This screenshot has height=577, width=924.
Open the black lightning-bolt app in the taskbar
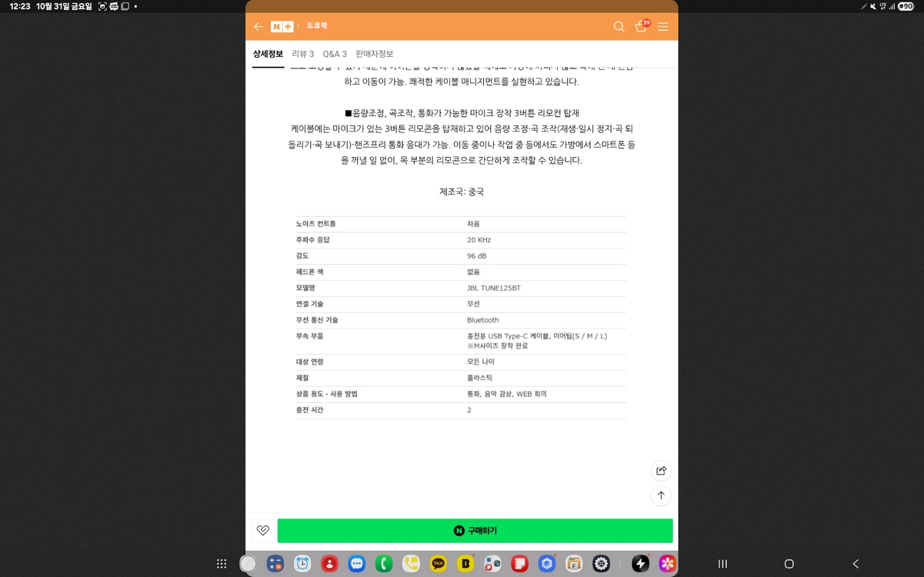pyautogui.click(x=640, y=564)
